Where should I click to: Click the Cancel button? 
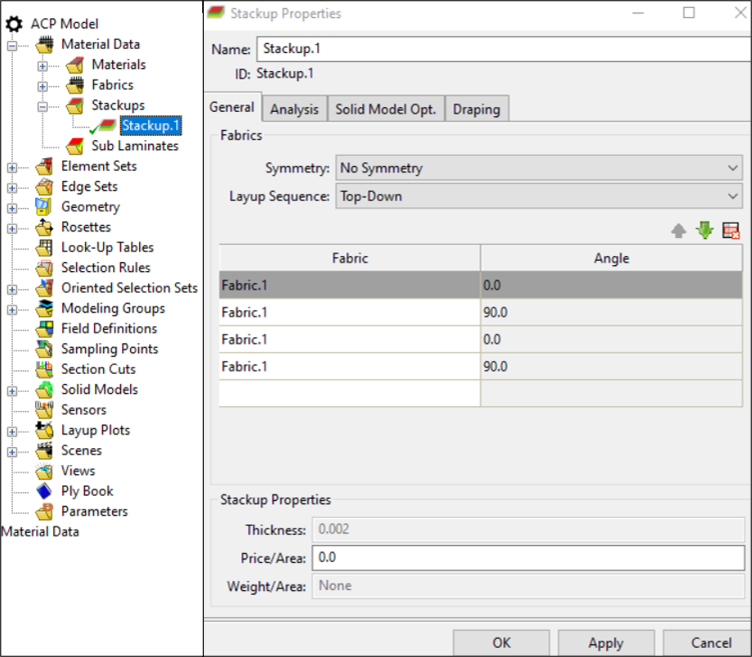click(x=708, y=643)
